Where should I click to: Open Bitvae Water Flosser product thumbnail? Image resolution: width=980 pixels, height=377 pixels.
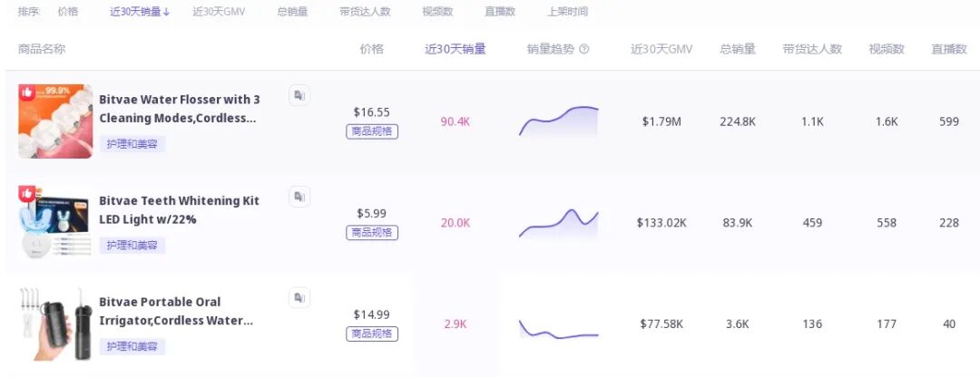click(55, 121)
